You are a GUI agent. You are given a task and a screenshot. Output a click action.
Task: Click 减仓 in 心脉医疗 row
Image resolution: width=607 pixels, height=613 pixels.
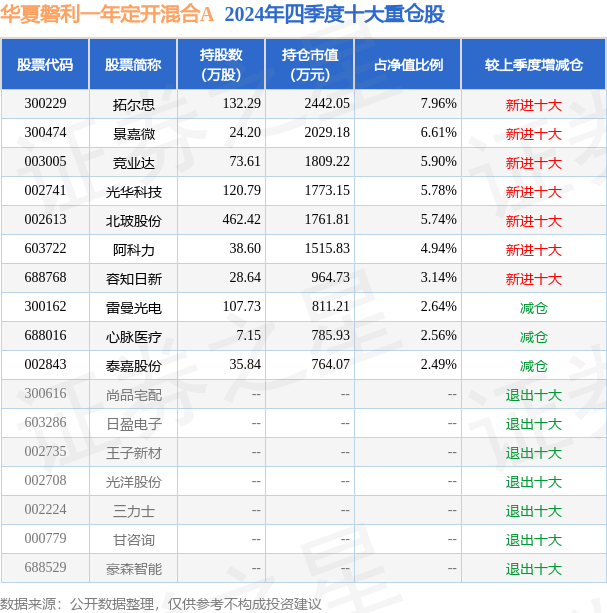[x=534, y=337]
